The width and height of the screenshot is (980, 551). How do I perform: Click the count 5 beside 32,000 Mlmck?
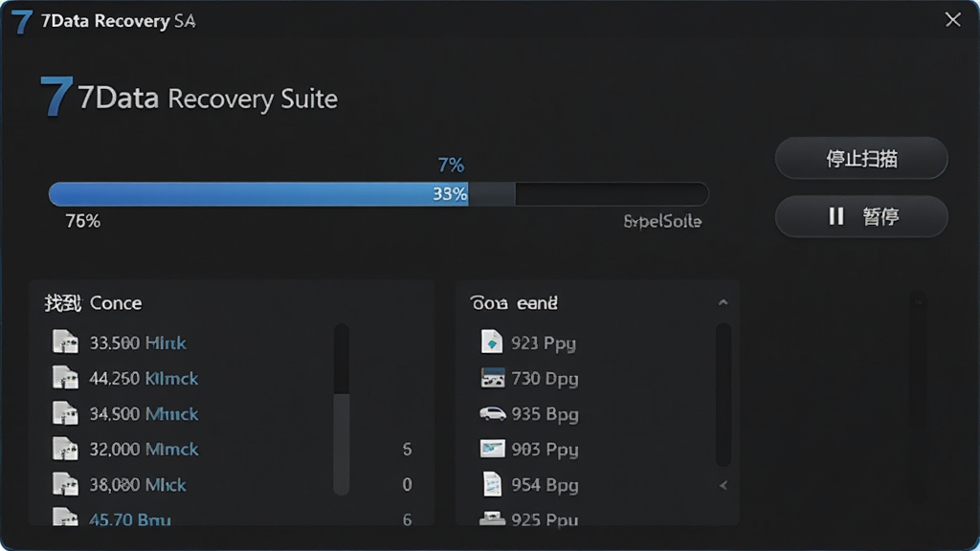tap(407, 450)
